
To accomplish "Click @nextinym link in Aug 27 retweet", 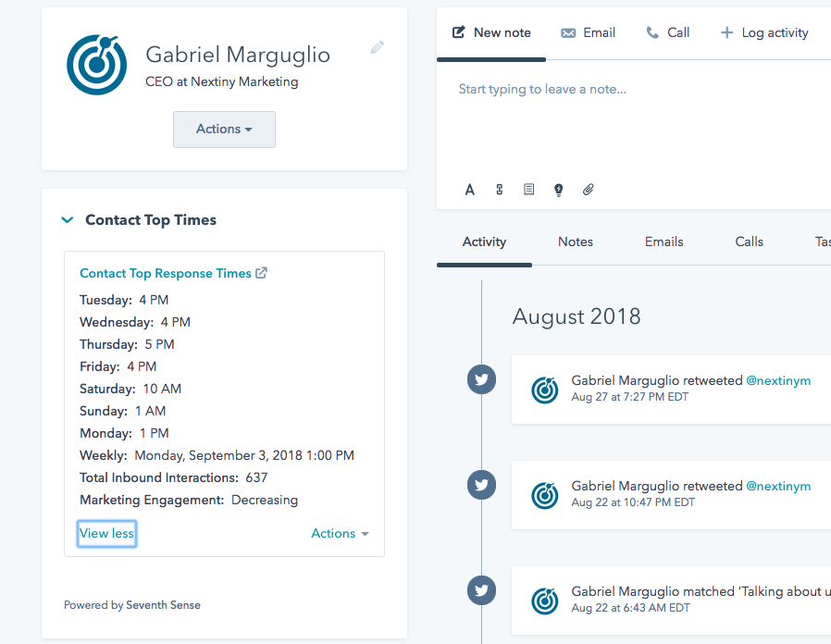I will pos(778,380).
